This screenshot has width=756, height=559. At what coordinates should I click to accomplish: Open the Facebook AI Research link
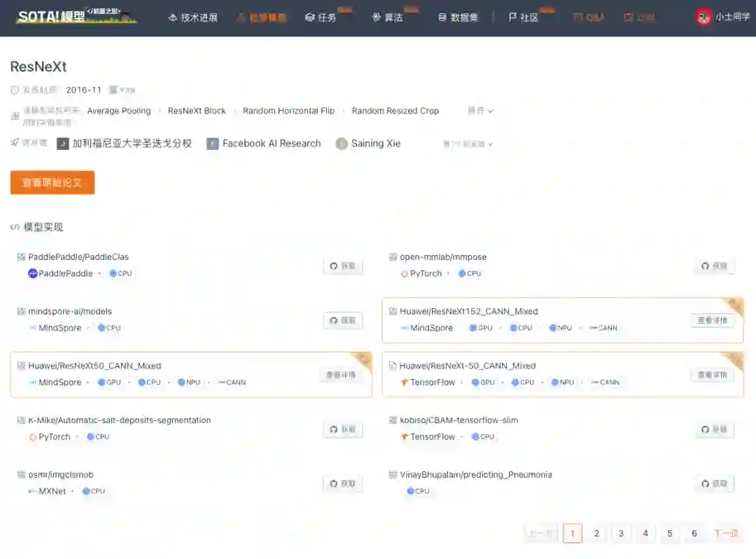click(x=272, y=143)
